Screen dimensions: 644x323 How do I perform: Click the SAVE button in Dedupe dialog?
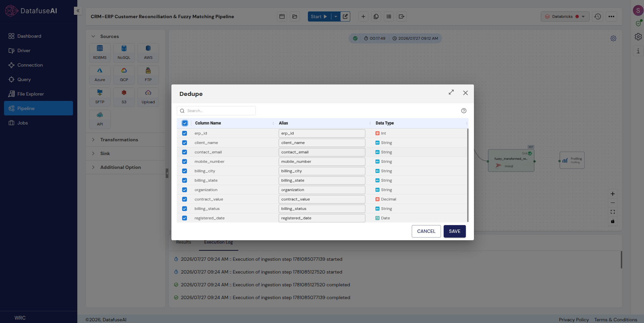click(x=454, y=231)
